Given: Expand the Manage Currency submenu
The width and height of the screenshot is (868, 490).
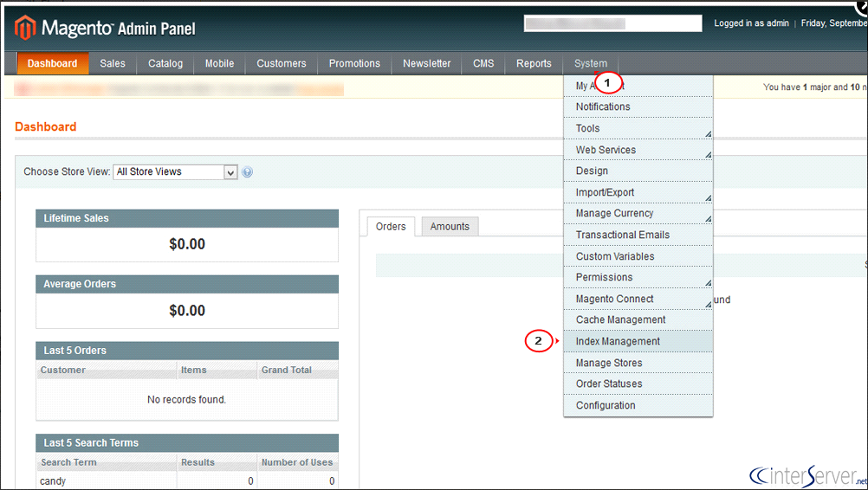Looking at the screenshot, I should pos(638,214).
